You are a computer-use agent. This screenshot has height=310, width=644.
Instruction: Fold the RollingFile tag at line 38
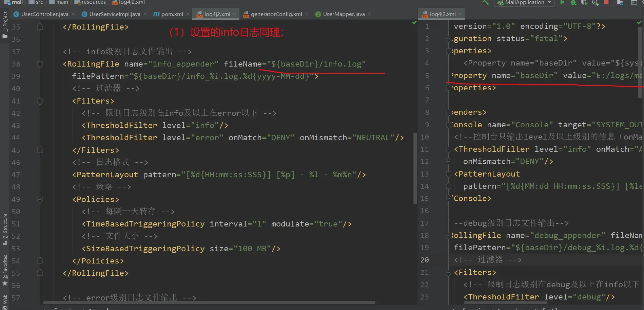pos(40,64)
